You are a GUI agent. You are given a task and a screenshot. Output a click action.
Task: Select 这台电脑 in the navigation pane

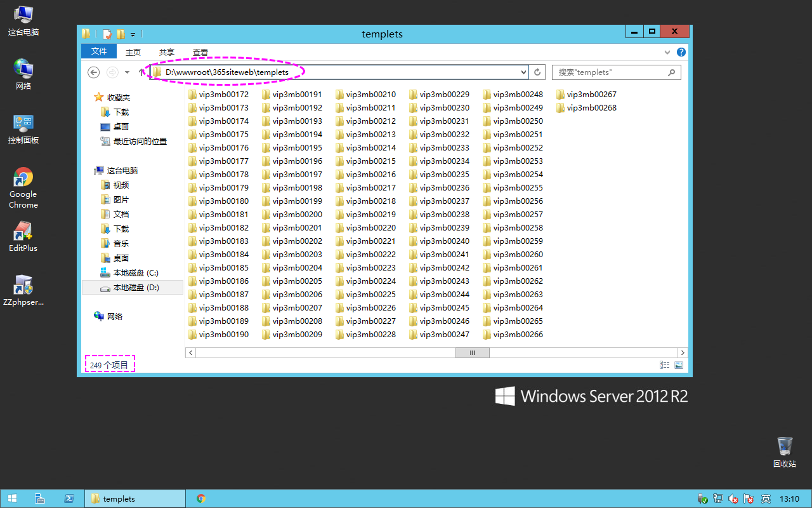[115, 170]
